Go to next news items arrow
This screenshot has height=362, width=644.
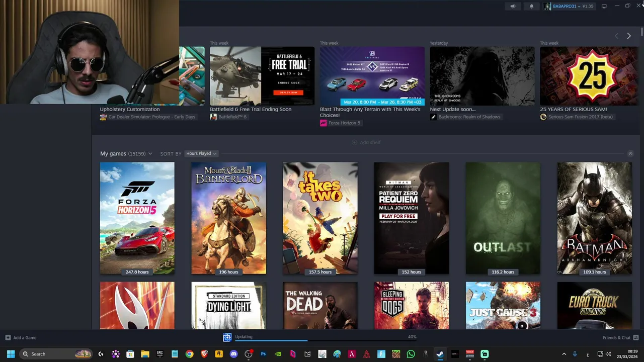[x=628, y=36]
